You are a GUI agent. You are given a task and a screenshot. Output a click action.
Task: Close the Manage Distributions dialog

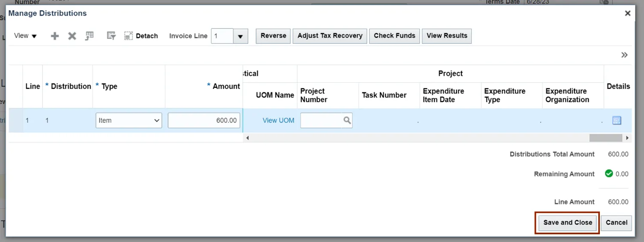(627, 13)
